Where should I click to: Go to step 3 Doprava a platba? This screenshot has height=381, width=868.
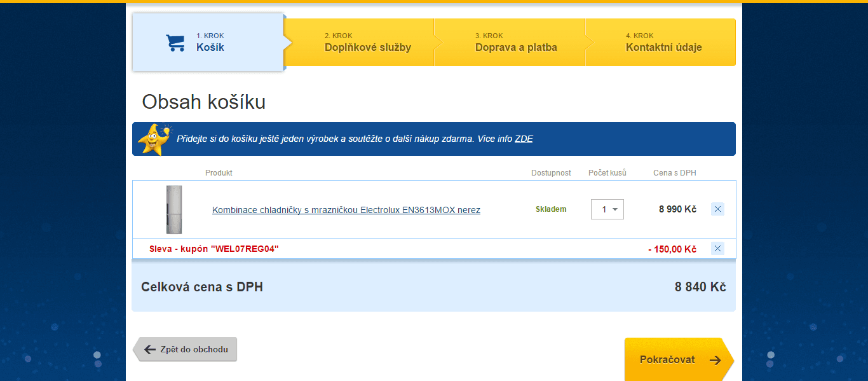(x=515, y=43)
